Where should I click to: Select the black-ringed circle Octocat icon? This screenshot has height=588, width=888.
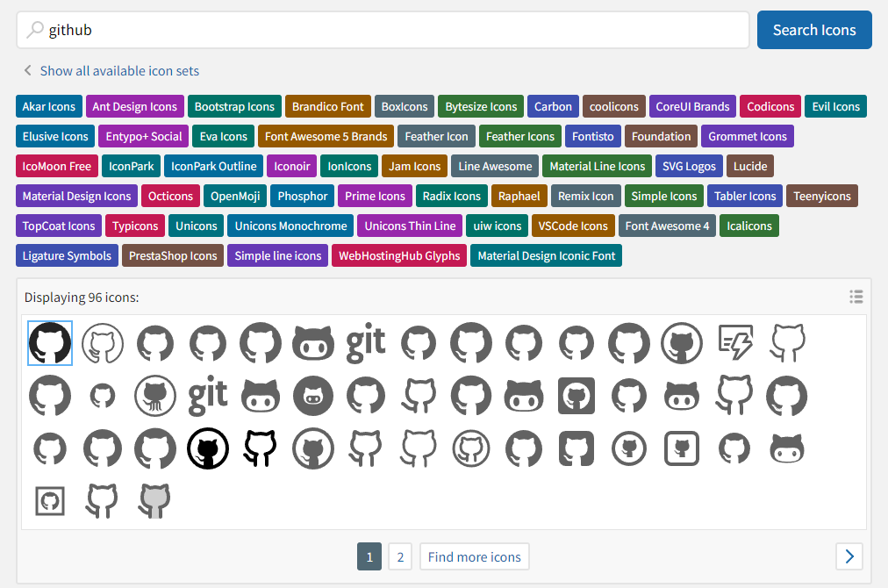pyautogui.click(x=208, y=448)
